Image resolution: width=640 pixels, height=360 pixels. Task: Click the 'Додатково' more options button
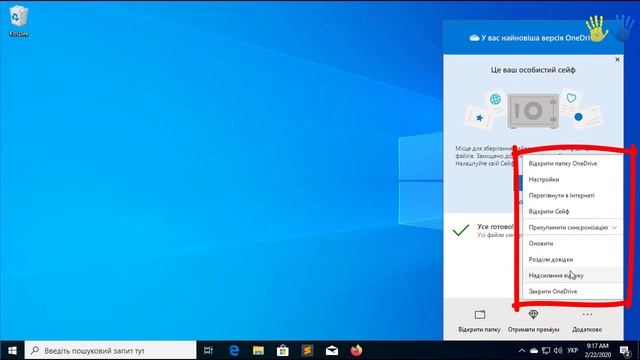coord(587,321)
